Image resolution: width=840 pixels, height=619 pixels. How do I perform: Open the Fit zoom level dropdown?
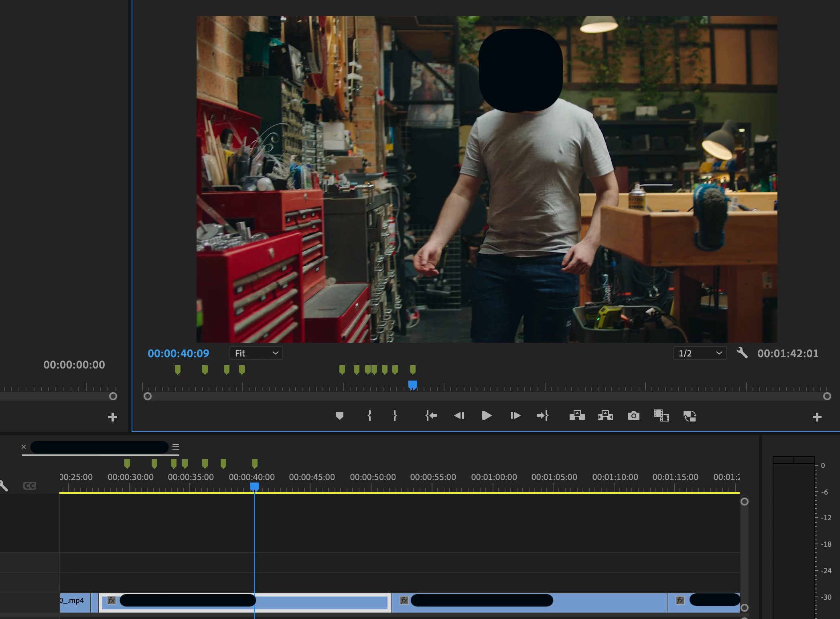pos(256,353)
